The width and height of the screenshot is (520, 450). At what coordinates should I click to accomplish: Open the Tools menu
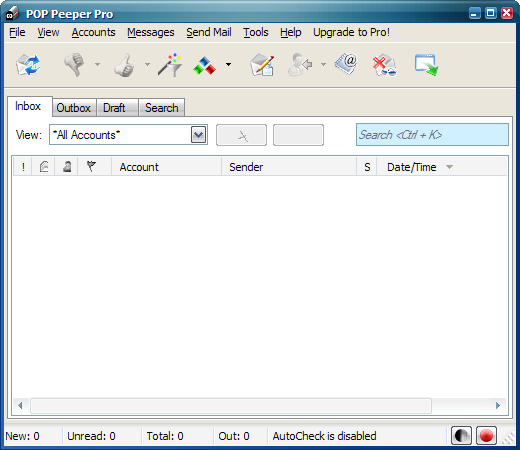[256, 32]
